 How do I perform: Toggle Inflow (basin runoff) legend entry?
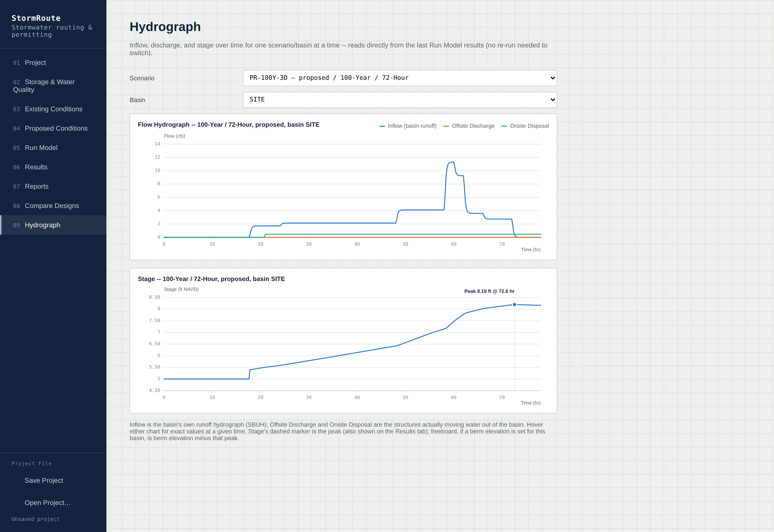click(x=408, y=126)
